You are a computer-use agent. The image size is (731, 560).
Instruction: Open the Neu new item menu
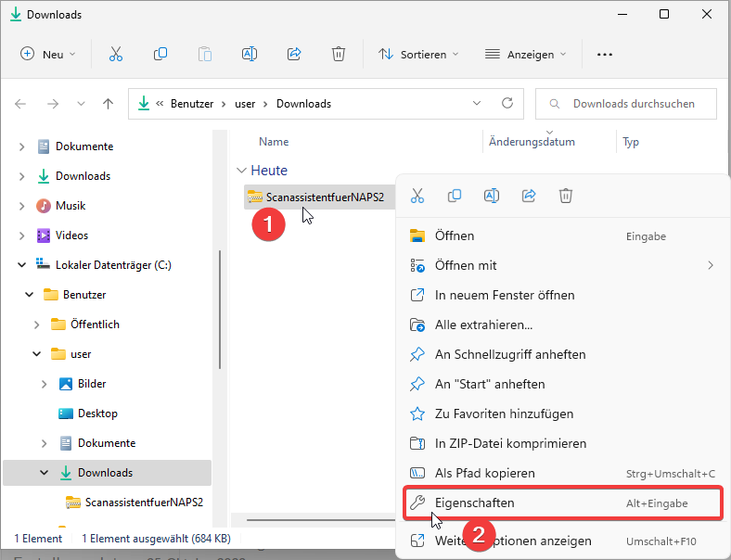tap(47, 54)
